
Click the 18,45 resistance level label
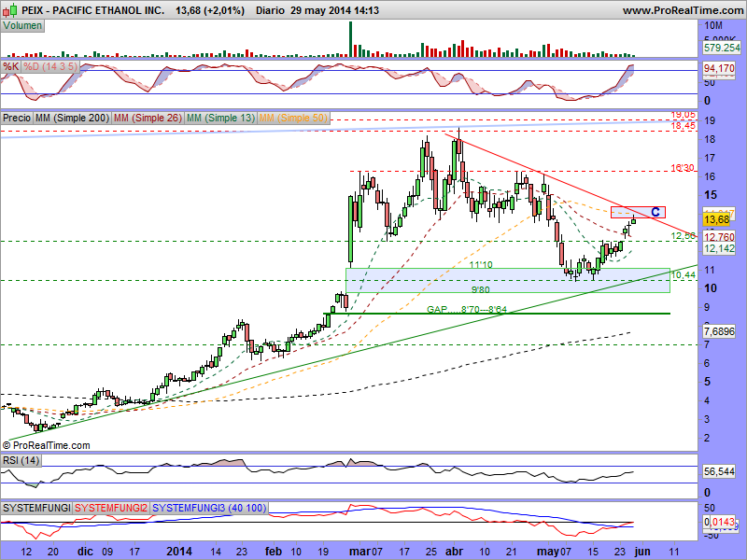click(684, 126)
